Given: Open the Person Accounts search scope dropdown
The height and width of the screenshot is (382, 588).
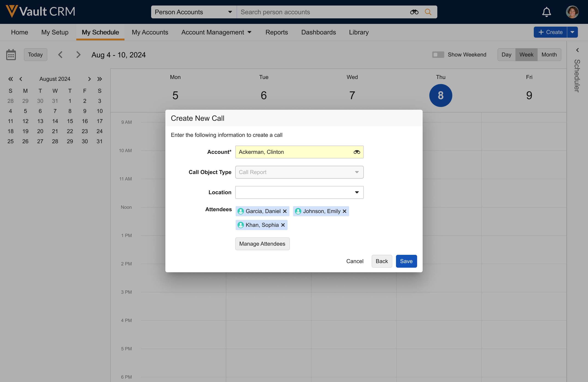Looking at the screenshot, I should (x=193, y=12).
